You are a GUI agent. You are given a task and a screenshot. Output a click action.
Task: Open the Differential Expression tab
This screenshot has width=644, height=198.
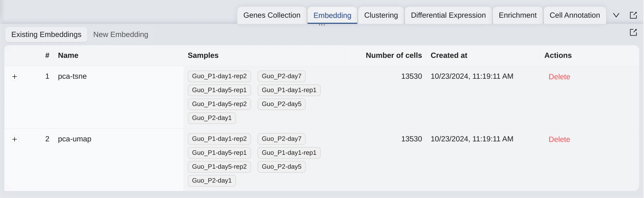[x=448, y=15]
